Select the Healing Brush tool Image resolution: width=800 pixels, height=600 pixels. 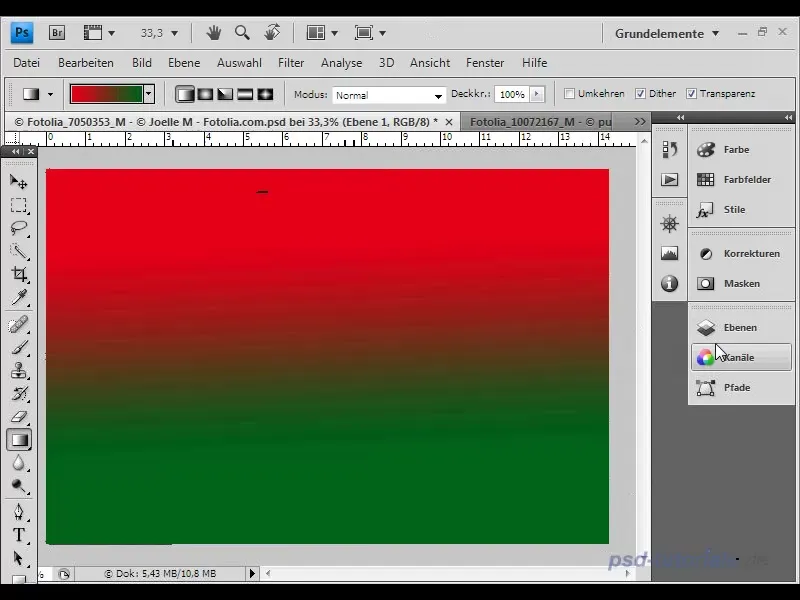[18, 324]
